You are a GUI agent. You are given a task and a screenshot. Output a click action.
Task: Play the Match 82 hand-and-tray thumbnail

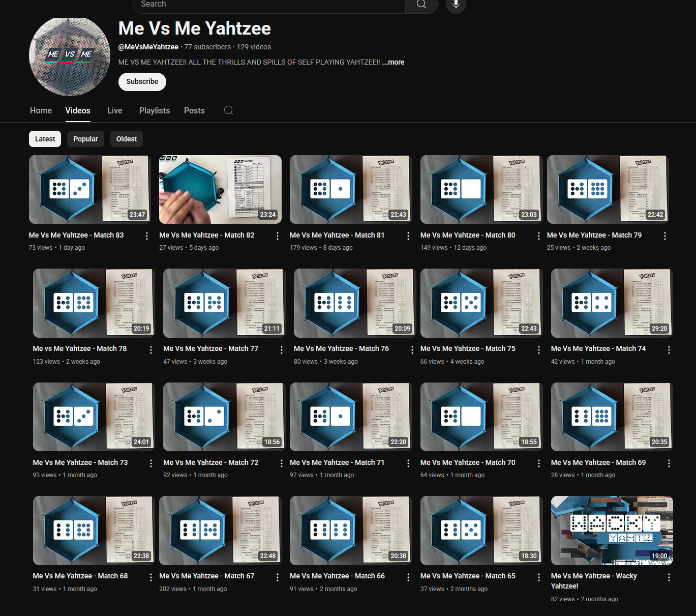click(x=220, y=189)
